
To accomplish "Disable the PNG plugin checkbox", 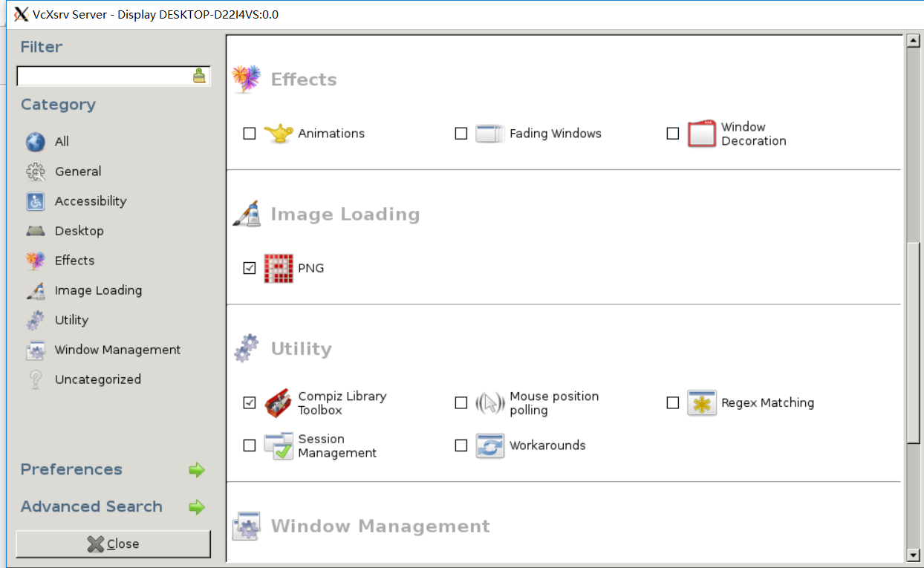I will click(250, 268).
